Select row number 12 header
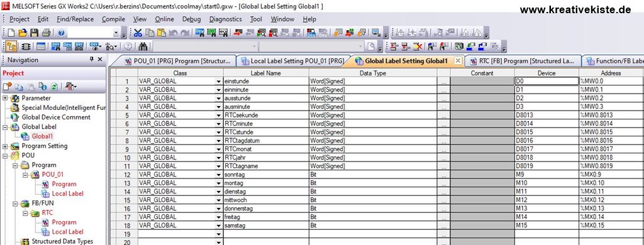The height and width of the screenshot is (245, 644). [127, 175]
